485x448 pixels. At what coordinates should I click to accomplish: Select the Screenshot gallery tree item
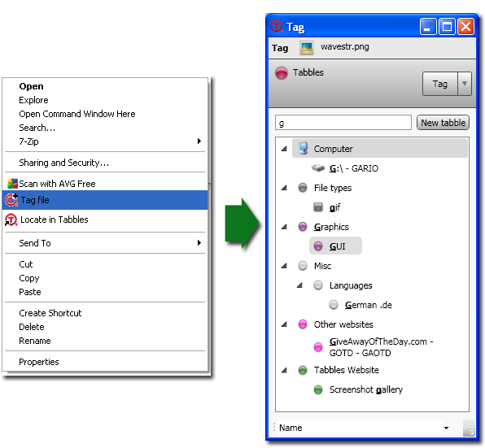366,389
